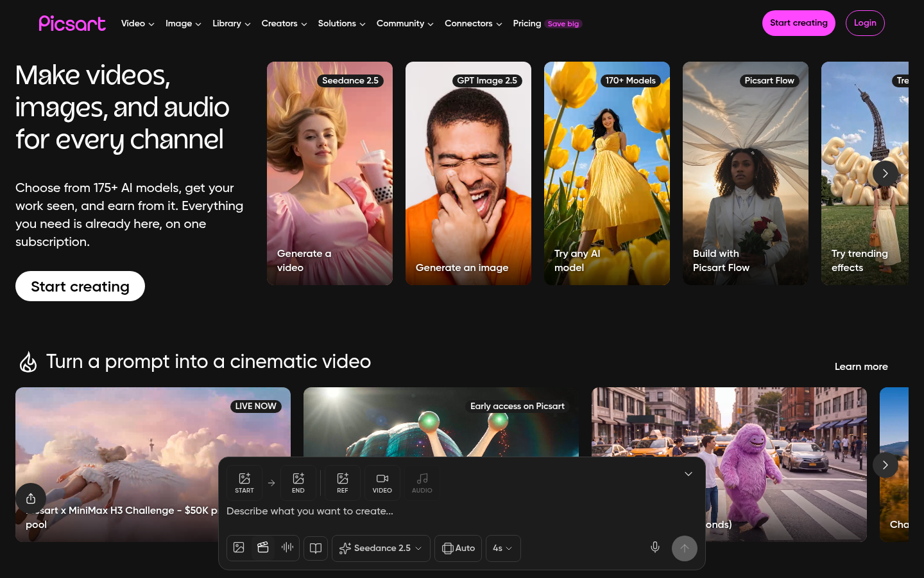The width and height of the screenshot is (924, 578).
Task: Switch the generator to video mode
Action: point(263,548)
